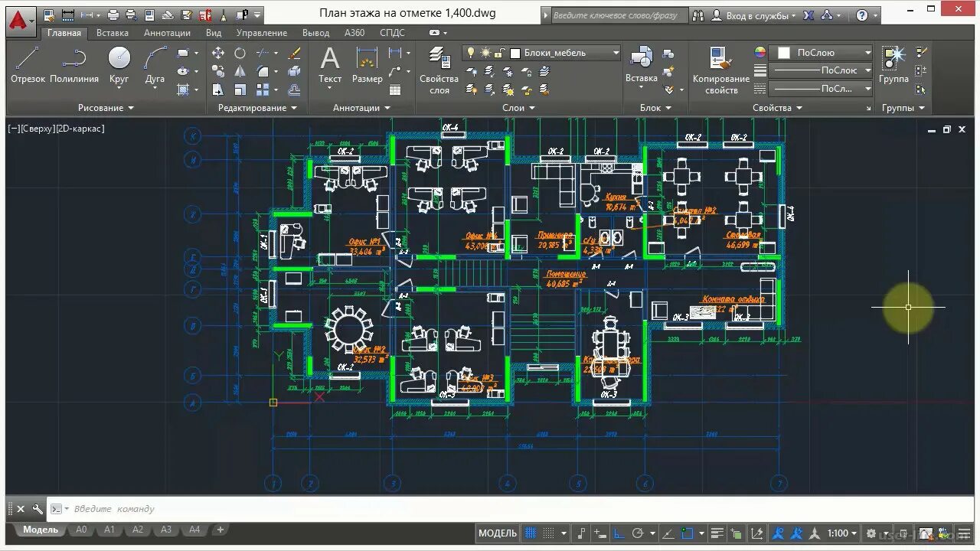This screenshot has height=551, width=980.
Task: Click the 2D-каркас visual style label
Action: tap(80, 129)
